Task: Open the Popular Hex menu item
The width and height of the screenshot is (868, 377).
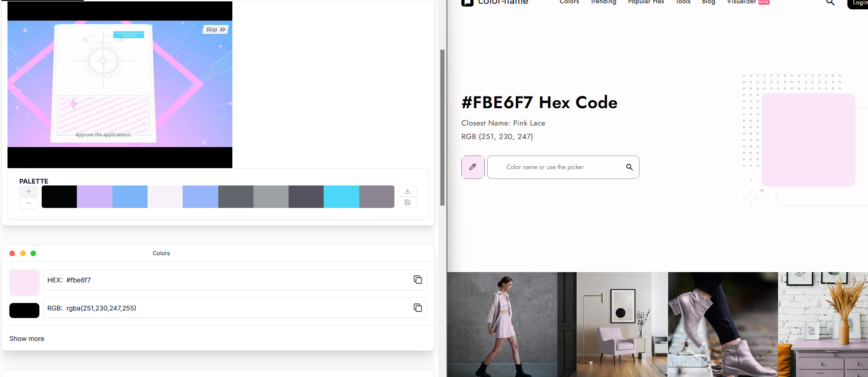Action: pos(646,2)
